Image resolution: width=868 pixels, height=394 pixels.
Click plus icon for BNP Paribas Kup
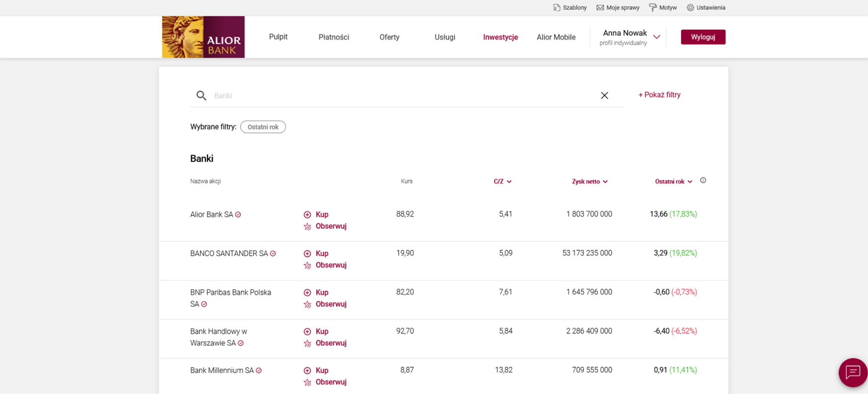coord(307,293)
